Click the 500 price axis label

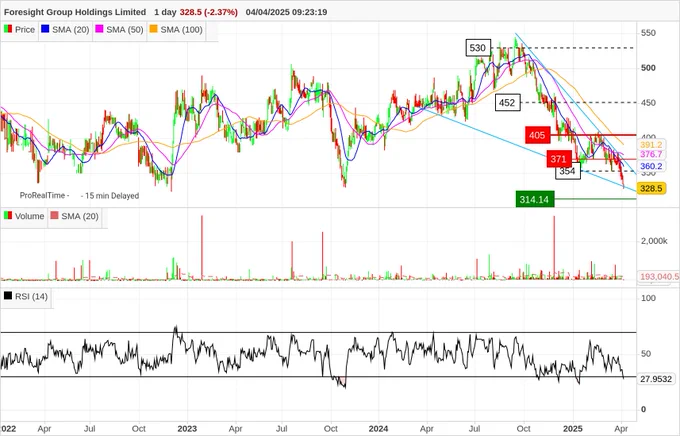pos(648,68)
